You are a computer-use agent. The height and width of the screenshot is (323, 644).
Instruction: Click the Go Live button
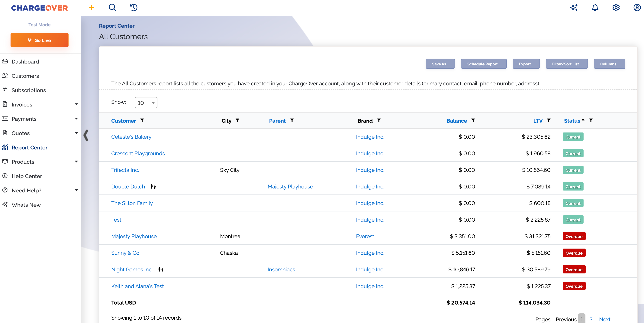(40, 40)
